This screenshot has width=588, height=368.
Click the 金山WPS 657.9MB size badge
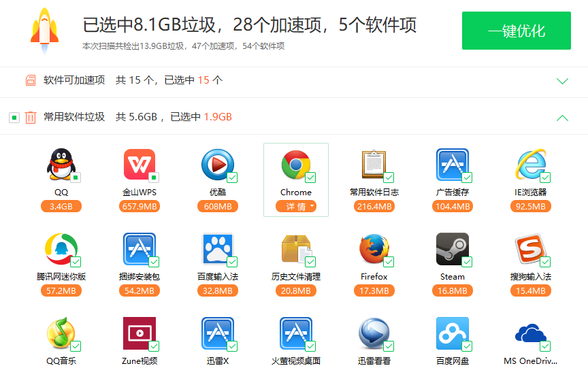click(139, 207)
